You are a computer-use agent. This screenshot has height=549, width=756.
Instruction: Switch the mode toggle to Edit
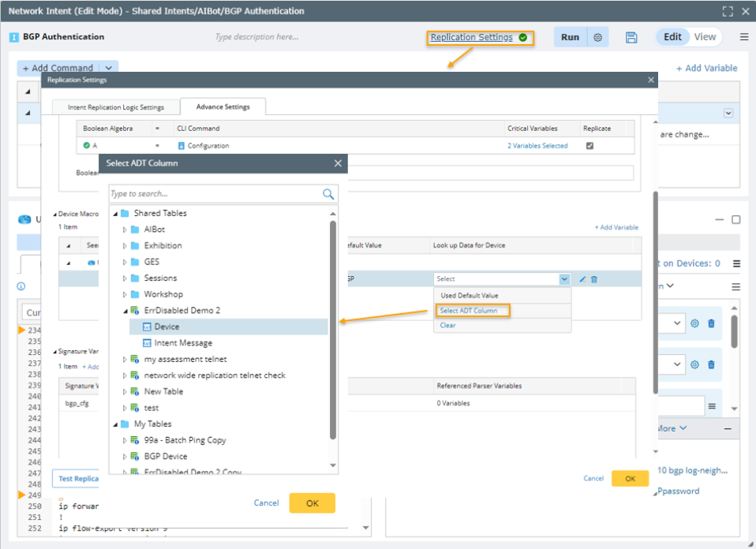coord(672,37)
